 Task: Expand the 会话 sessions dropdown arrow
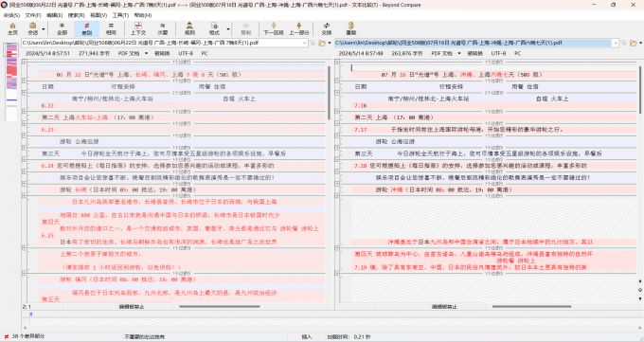click(44, 28)
